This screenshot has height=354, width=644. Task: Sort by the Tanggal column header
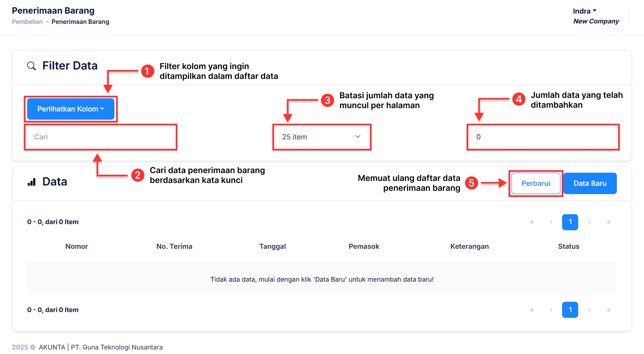tap(272, 246)
